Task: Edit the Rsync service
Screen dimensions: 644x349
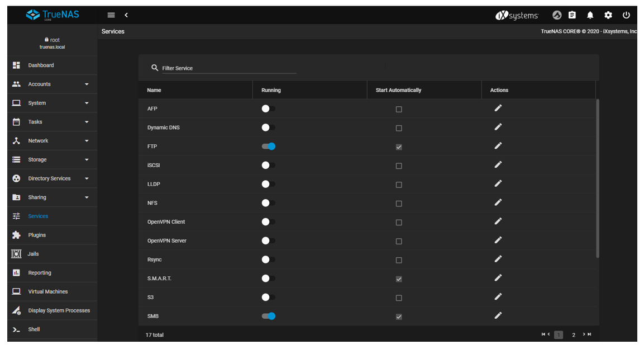Action: pos(498,259)
